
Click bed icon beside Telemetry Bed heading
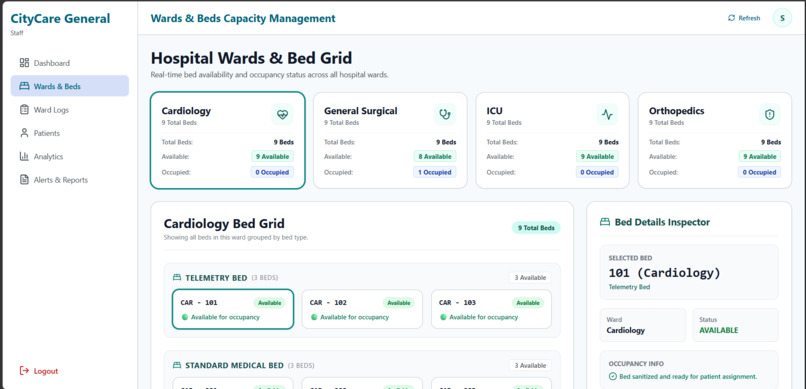click(177, 277)
